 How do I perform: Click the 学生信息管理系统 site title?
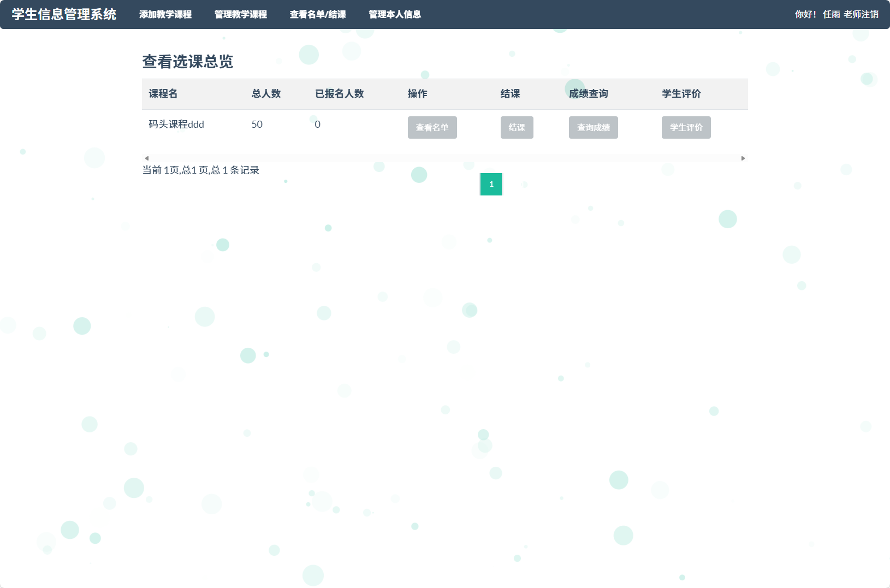(x=63, y=15)
